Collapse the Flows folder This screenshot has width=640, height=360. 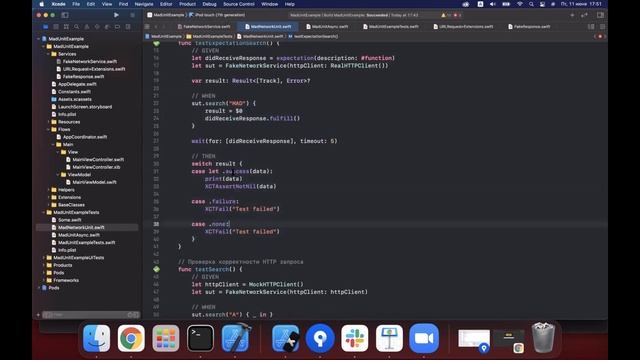pos(49,129)
